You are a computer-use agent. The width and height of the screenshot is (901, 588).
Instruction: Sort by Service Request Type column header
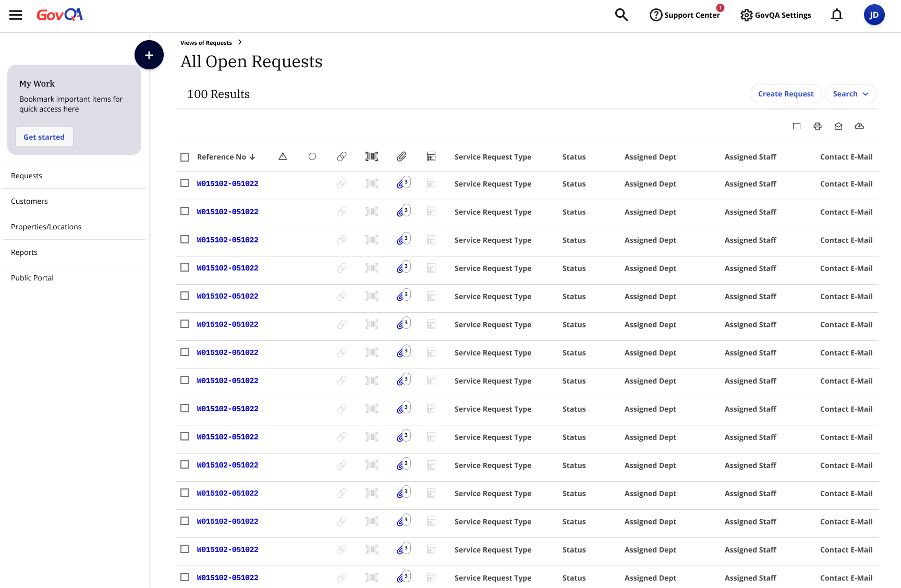(x=493, y=157)
